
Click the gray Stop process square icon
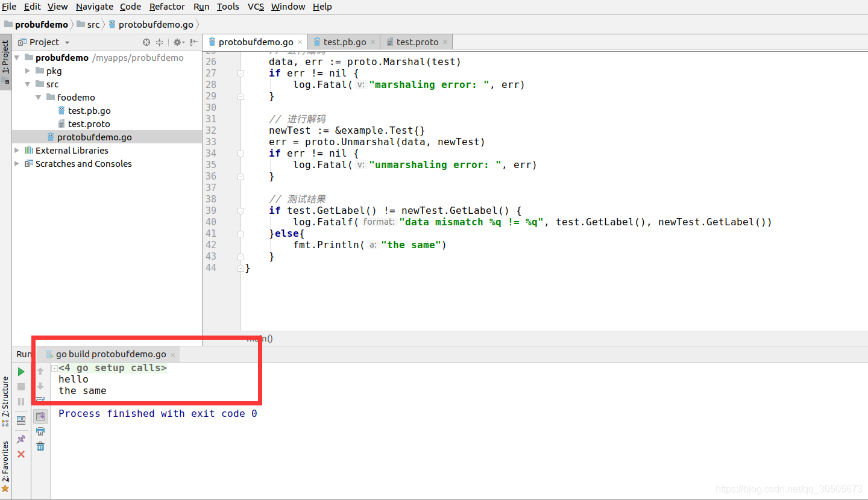(21, 387)
